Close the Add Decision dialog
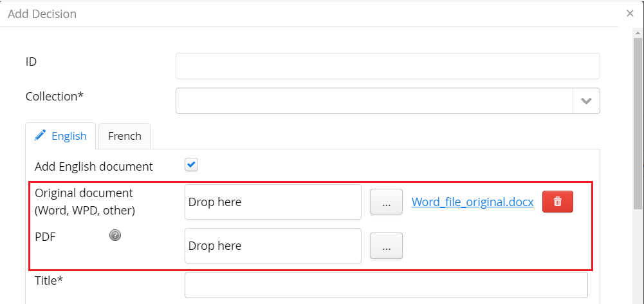This screenshot has height=304, width=644. (630, 13)
